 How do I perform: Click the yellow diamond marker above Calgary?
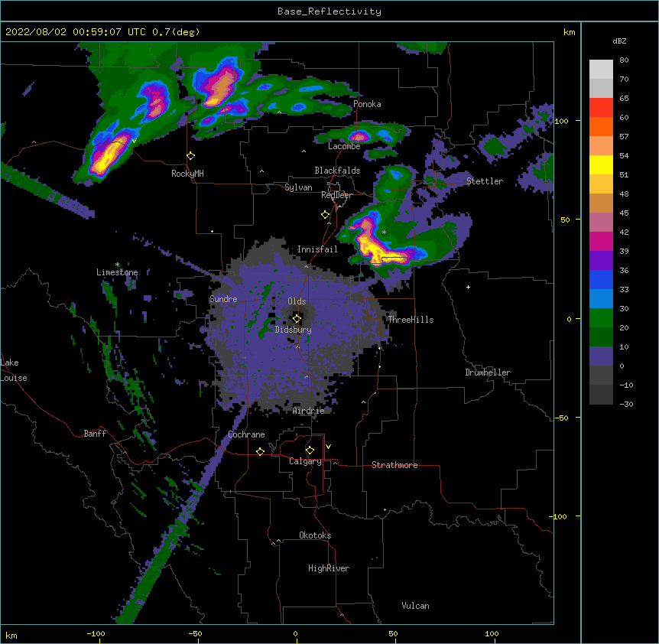[x=310, y=450]
